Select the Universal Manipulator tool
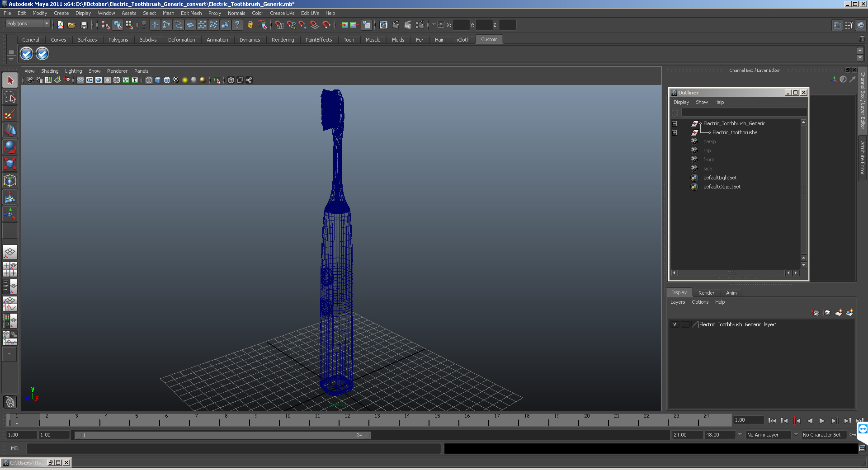This screenshot has width=868, height=470. 10,180
